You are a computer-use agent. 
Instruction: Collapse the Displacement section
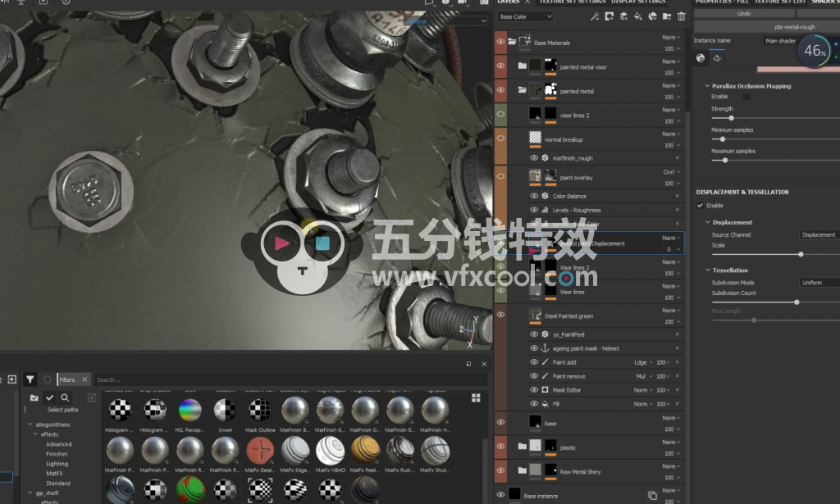[x=707, y=222]
